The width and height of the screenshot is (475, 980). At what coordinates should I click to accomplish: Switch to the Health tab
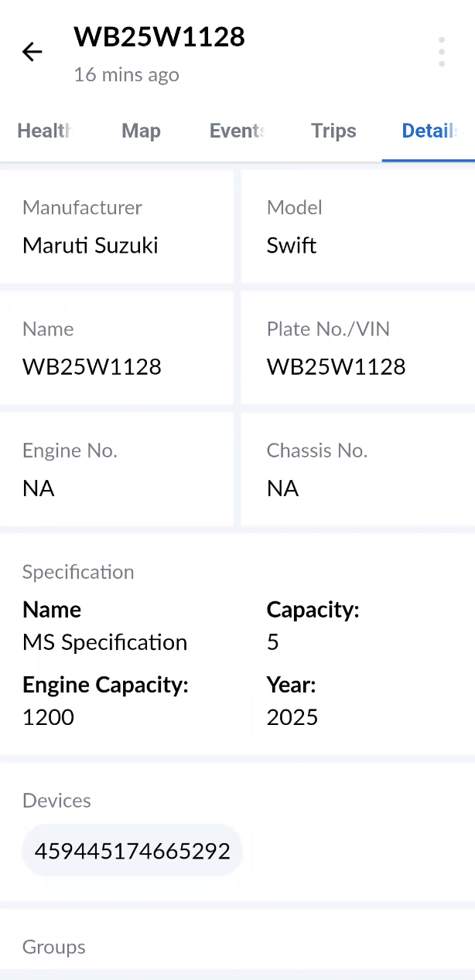pyautogui.click(x=45, y=131)
